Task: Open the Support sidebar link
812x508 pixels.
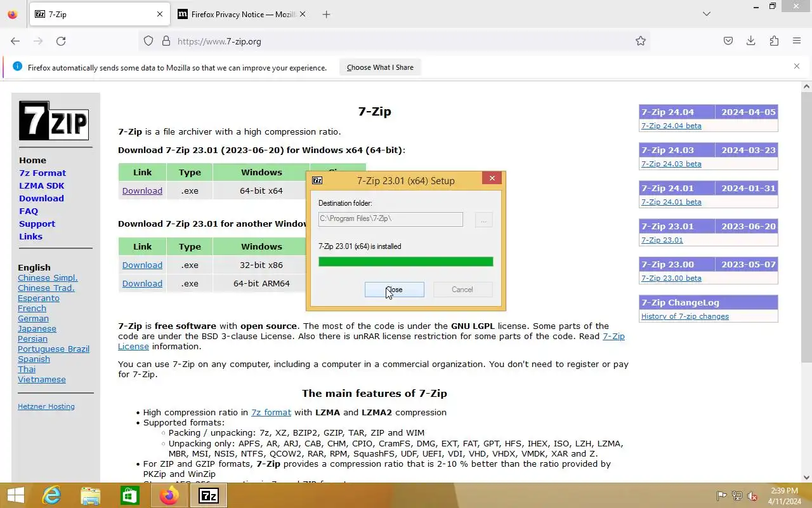Action: (x=37, y=224)
